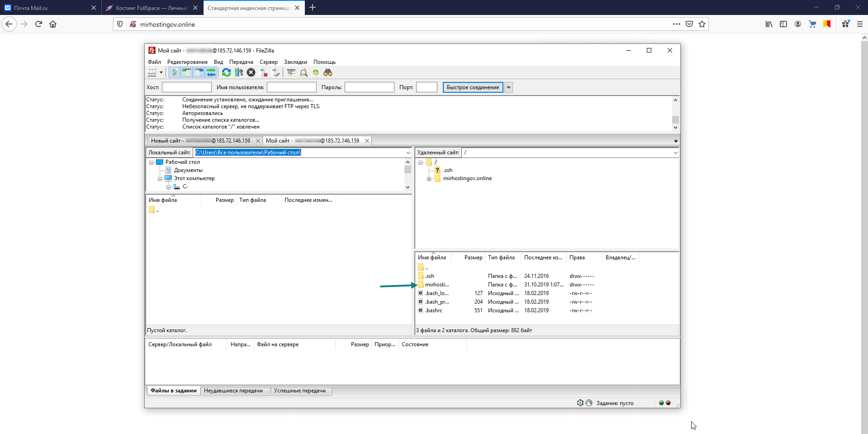Image resolution: width=868 pixels, height=434 pixels.
Task: Open the Передача menu
Action: pos(241,62)
